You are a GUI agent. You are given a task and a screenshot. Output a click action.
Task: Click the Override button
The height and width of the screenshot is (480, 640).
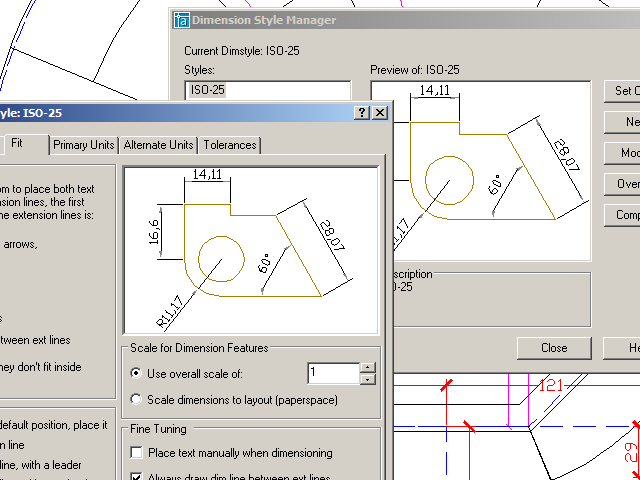coord(622,184)
